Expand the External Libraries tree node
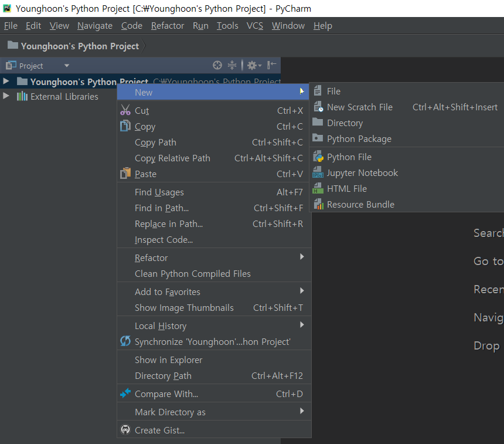The width and height of the screenshot is (504, 444). [x=6, y=96]
